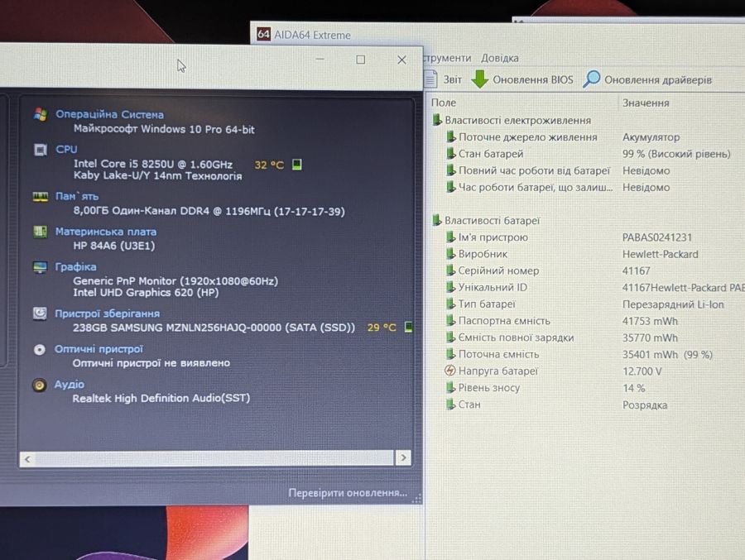Viewport: 745px width, 560px height.
Task: Click the icon beside Поточне джерело живлення
Action: (x=451, y=137)
